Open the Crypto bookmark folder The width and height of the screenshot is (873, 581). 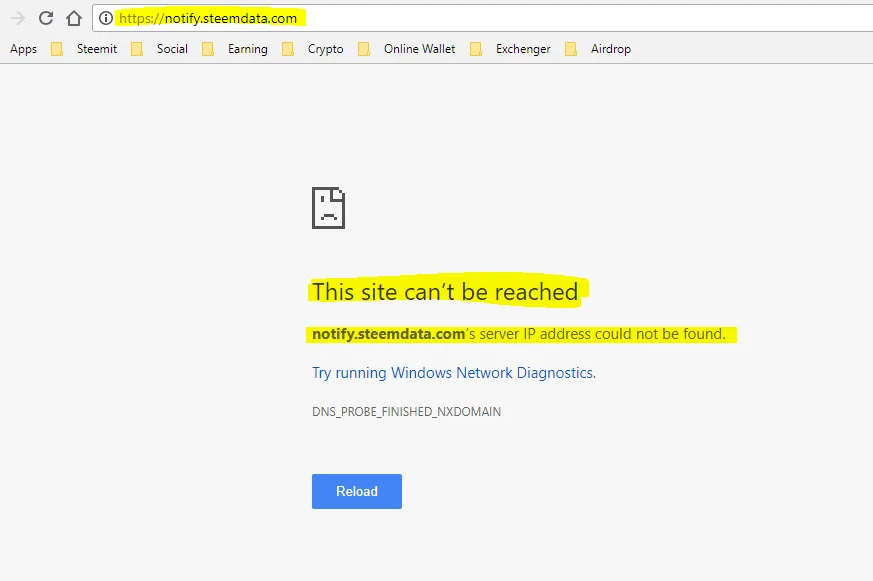pos(313,49)
